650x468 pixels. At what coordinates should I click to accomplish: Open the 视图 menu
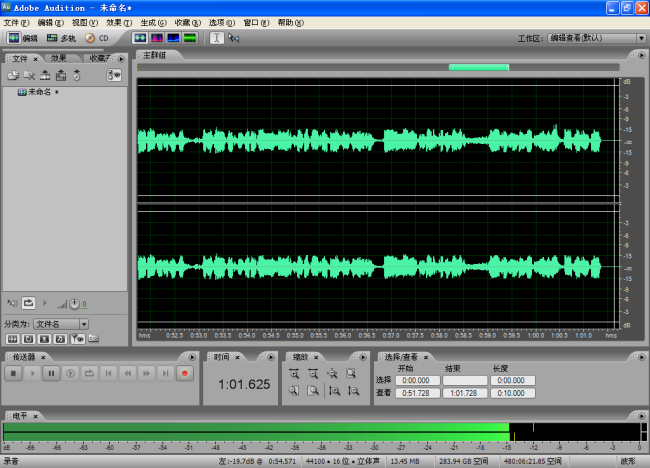click(85, 23)
